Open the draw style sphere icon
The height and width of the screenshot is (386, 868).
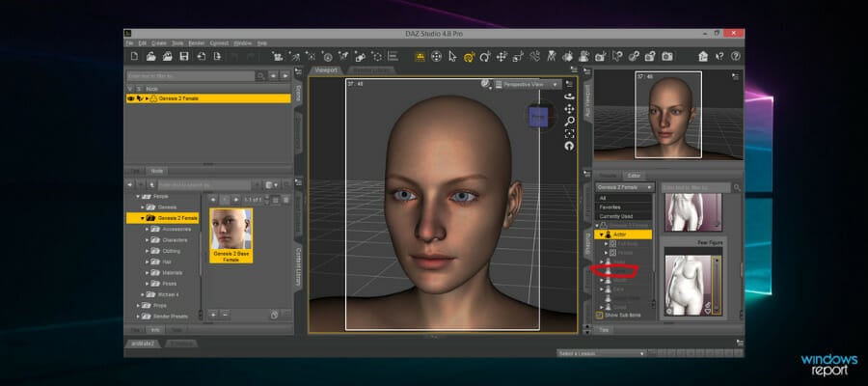pos(486,84)
